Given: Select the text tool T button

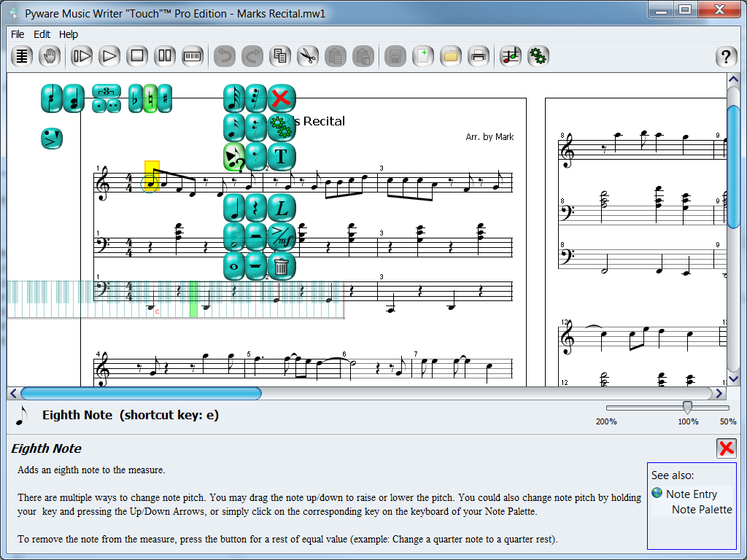Looking at the screenshot, I should pyautogui.click(x=281, y=156).
